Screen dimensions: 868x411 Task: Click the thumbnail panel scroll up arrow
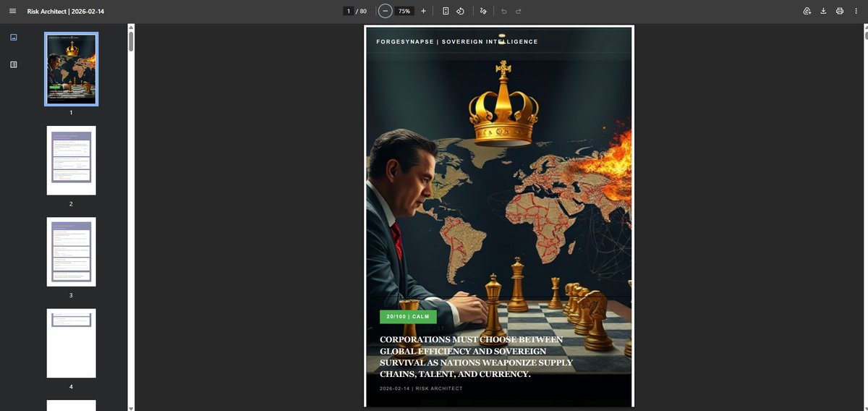(x=131, y=27)
